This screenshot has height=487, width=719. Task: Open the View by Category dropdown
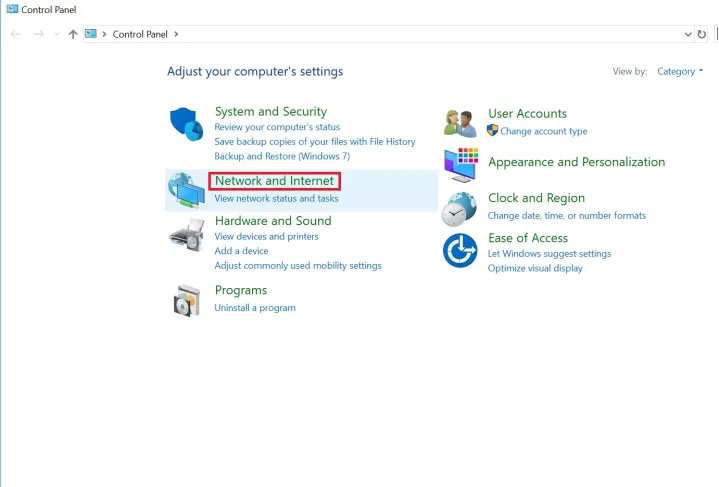click(x=680, y=71)
